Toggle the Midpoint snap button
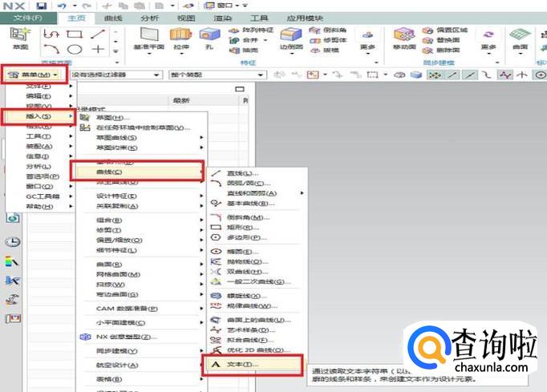 pyautogui.click(x=469, y=75)
